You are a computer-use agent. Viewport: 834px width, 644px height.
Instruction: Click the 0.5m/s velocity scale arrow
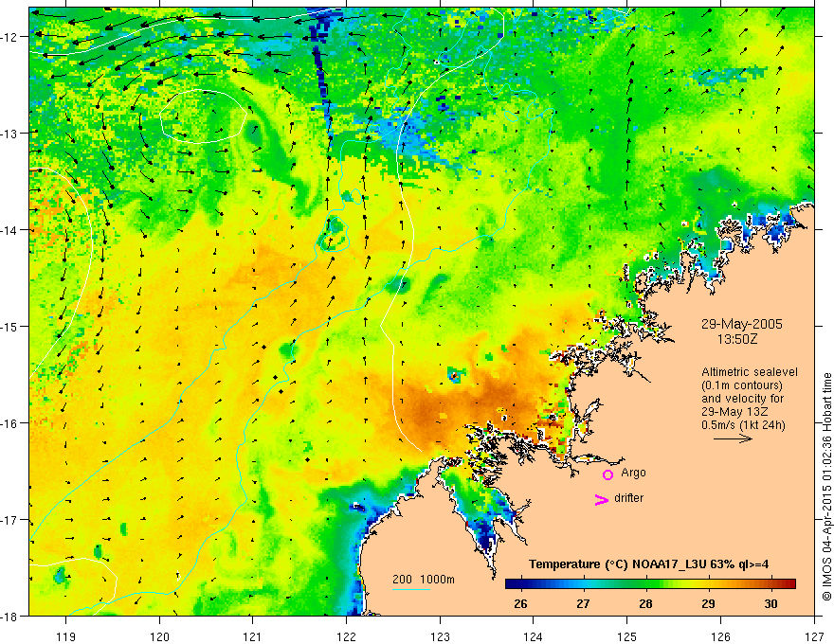tap(733, 438)
